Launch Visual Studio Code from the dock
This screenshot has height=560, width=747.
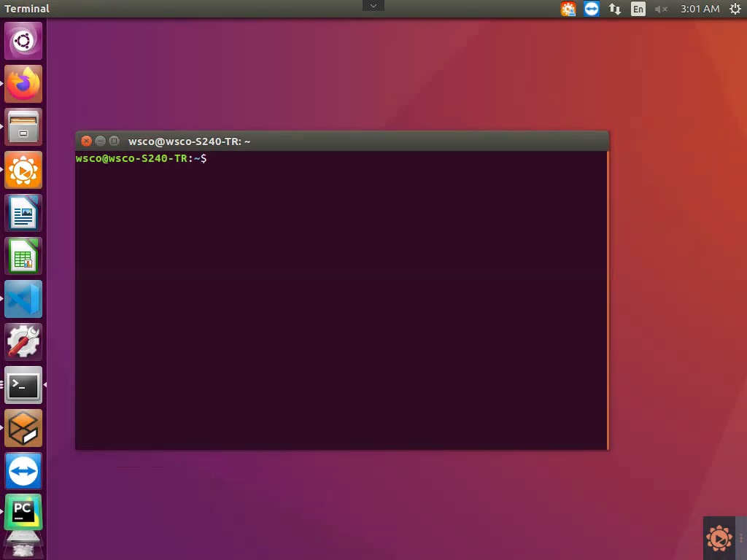click(x=23, y=298)
